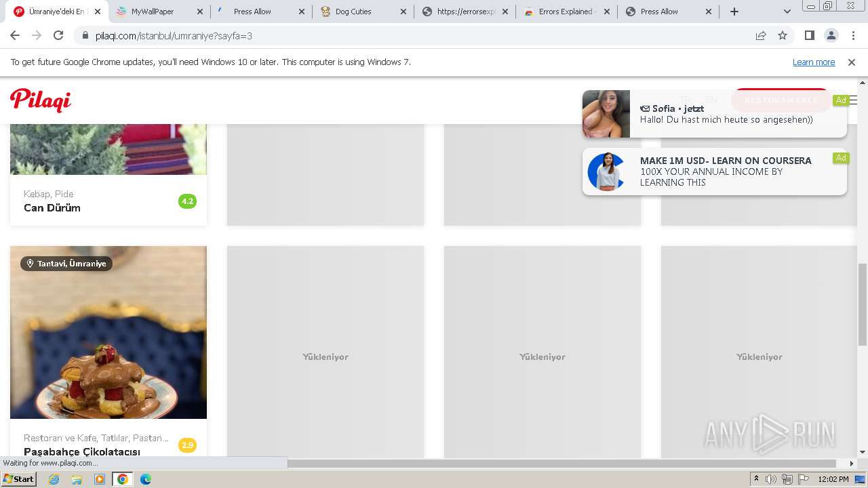Share this page icon in address bar
The width and height of the screenshot is (868, 488).
(x=761, y=35)
